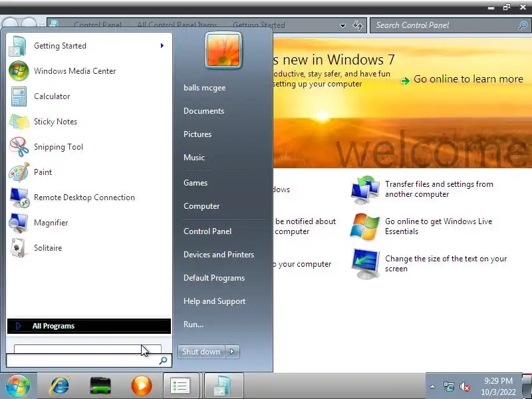Select Windows Live Essentials flag icon
The image size is (532, 399).
[x=364, y=227]
